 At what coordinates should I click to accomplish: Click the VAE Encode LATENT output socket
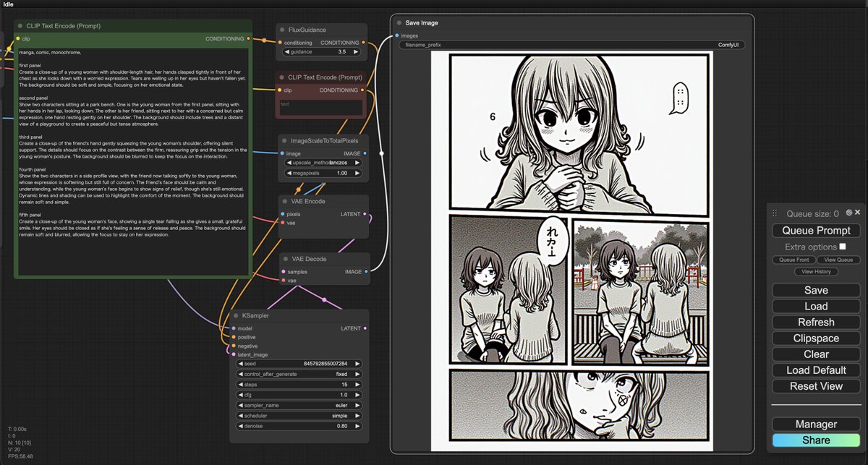(x=365, y=214)
